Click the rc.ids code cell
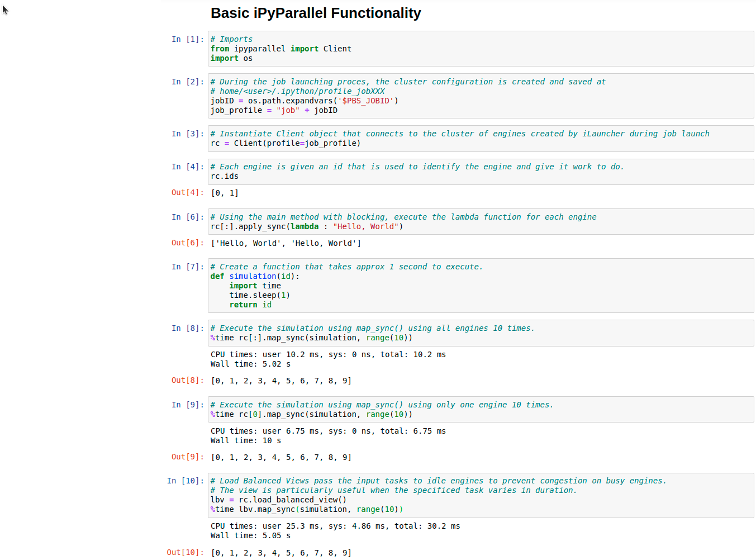 [x=481, y=172]
